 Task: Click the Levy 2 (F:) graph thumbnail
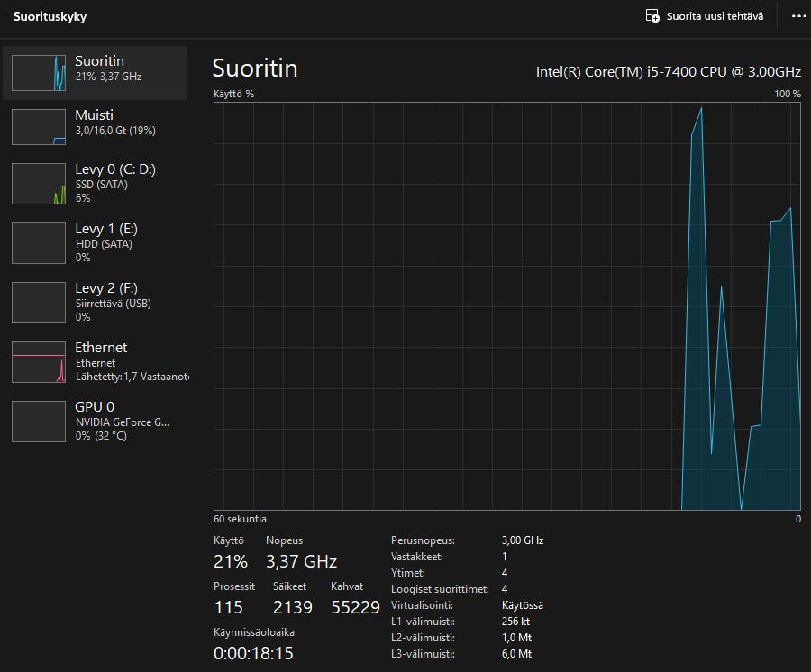(39, 303)
